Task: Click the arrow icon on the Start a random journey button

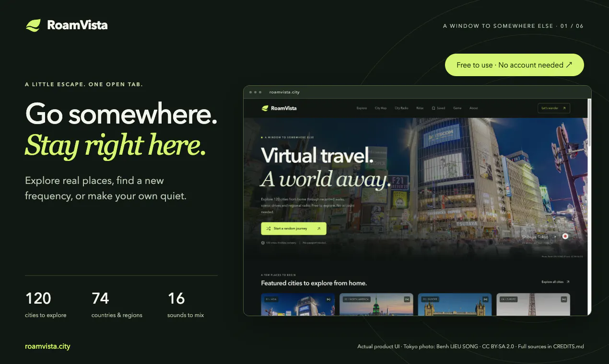Action: tap(319, 228)
